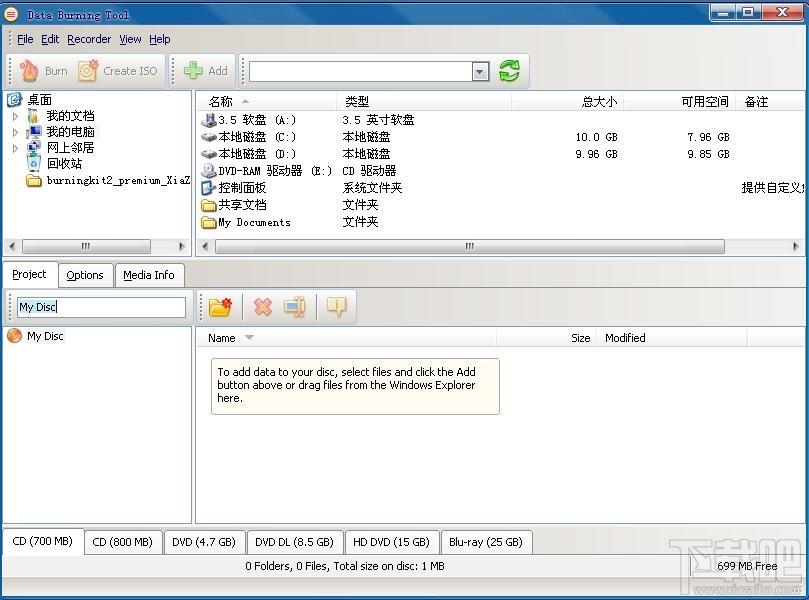Click the 3.5 软盘 (A:) floppy icon
The width and height of the screenshot is (809, 600).
(208, 120)
